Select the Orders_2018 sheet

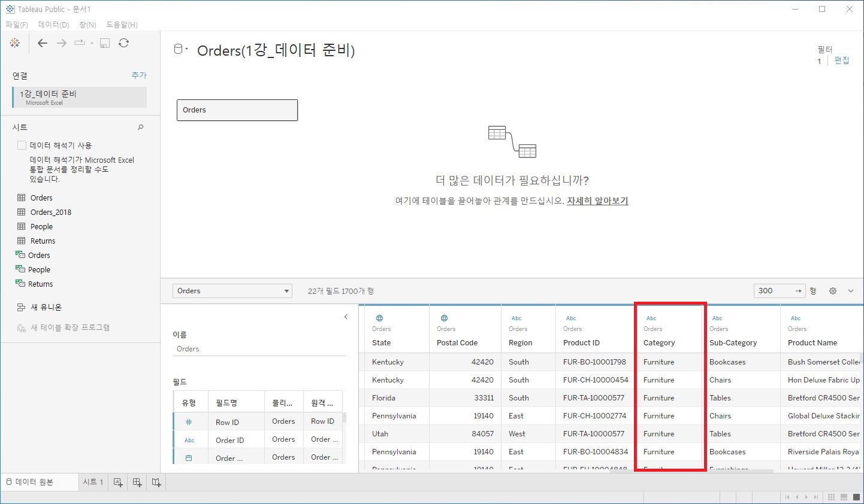pos(51,212)
